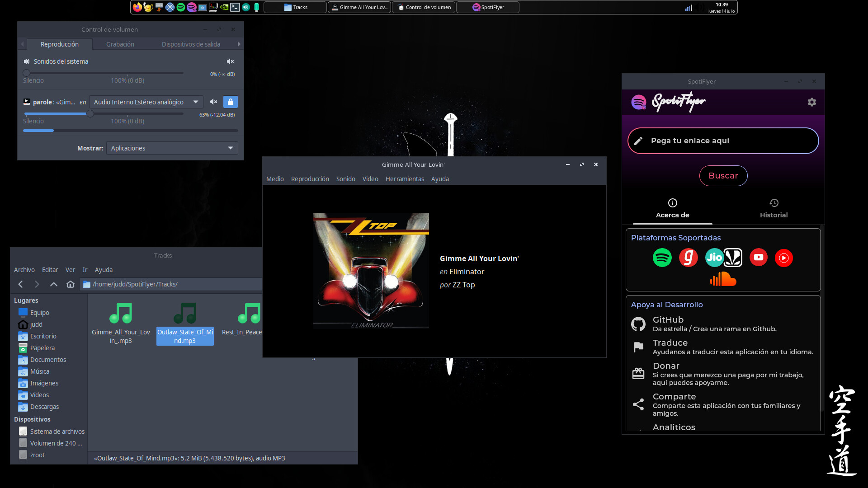Click the parole stream volume slider
Image resolution: width=868 pixels, height=488 pixels.
(104, 113)
